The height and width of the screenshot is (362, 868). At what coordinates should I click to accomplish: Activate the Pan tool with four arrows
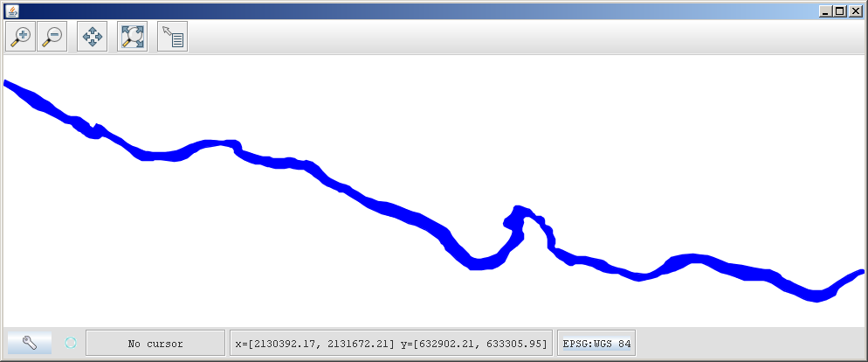click(x=92, y=37)
